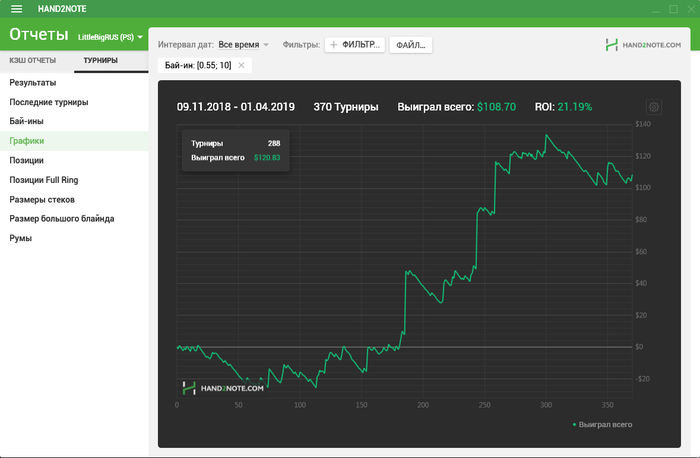Close the Hand2Note window
Image resolution: width=700 pixels, height=458 pixels.
(x=691, y=9)
